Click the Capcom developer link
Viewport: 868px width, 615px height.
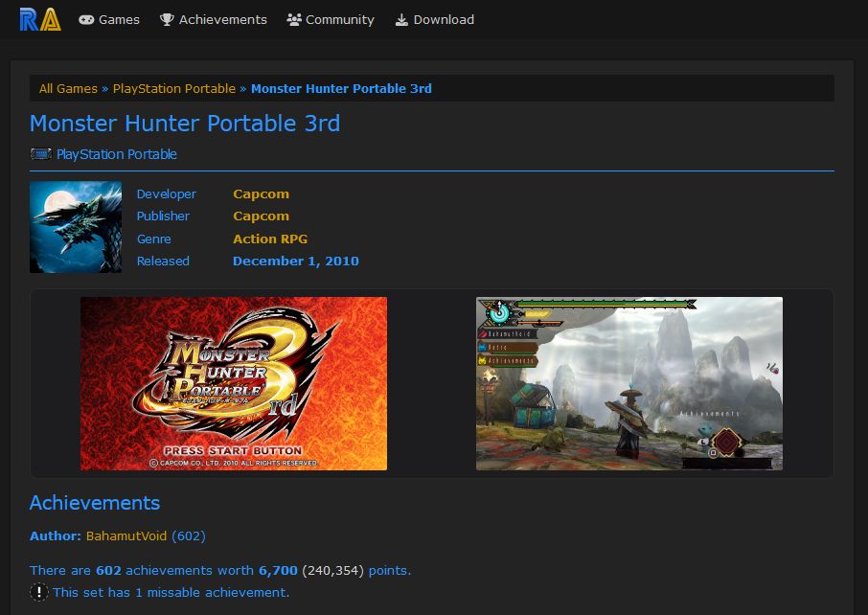point(261,194)
